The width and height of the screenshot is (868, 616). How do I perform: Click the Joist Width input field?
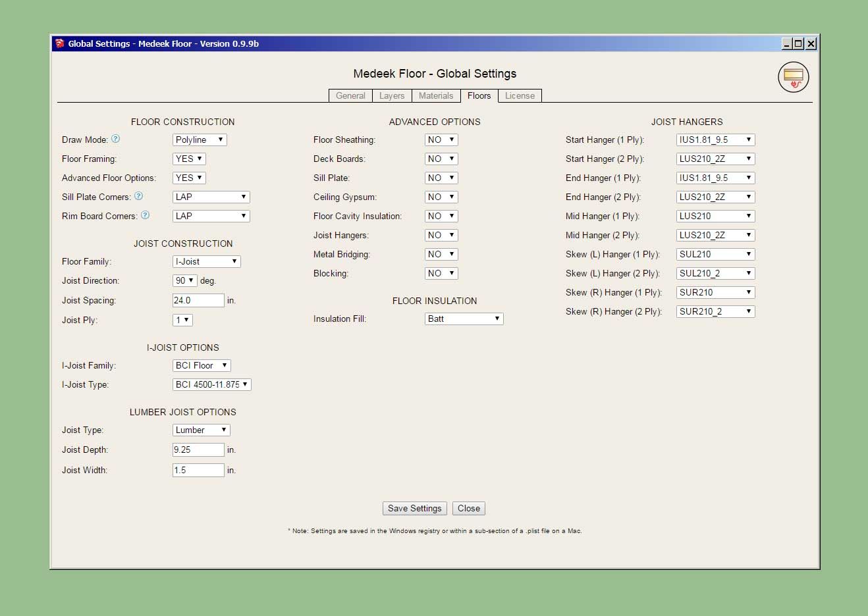click(198, 470)
